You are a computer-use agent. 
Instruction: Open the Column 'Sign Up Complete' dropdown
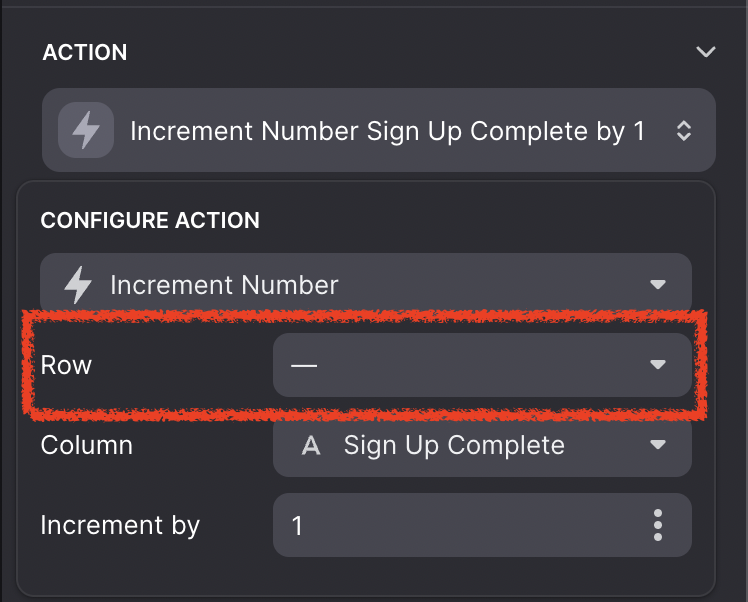(x=482, y=445)
